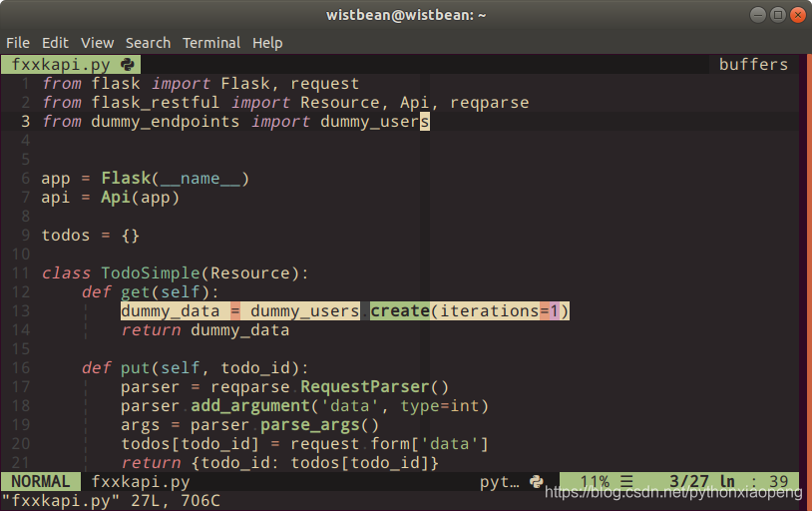This screenshot has width=812, height=511.
Task: Click line number 3 in the gutter
Action: point(25,122)
